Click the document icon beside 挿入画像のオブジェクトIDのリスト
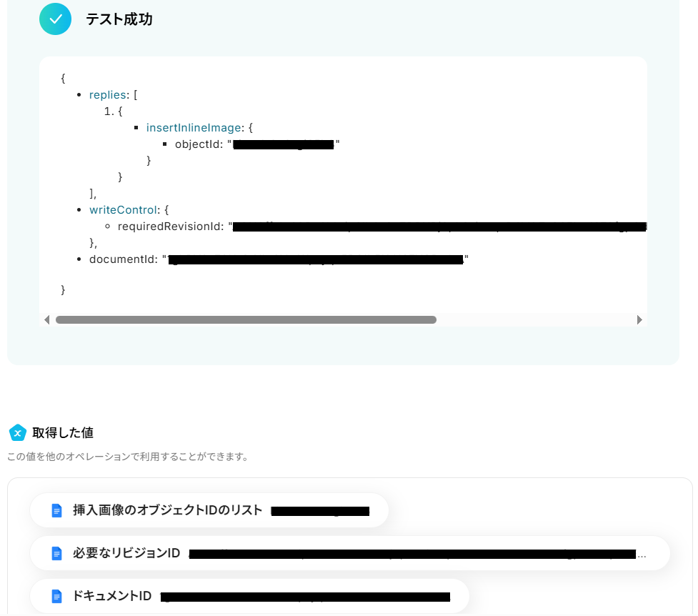Viewport: 698px width, 616px height. click(x=56, y=510)
